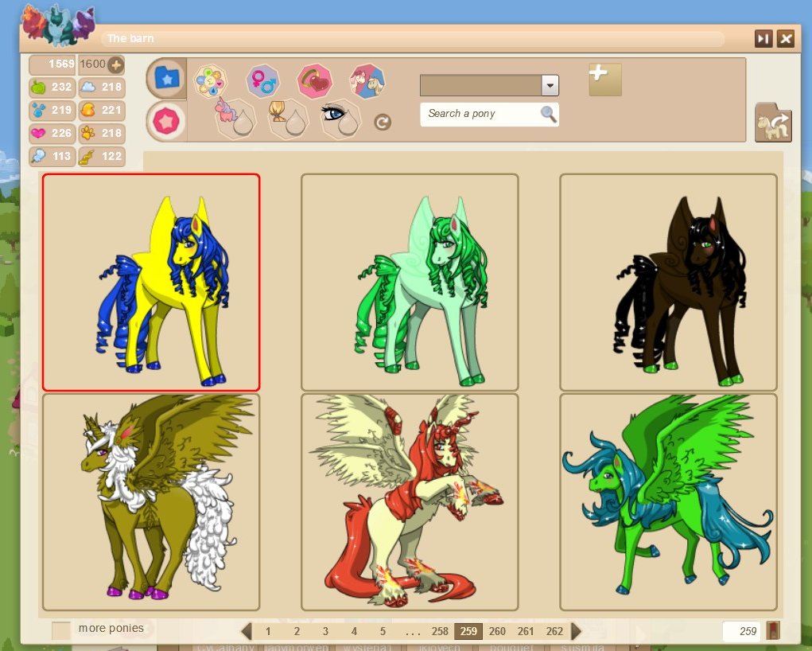Image resolution: width=812 pixels, height=651 pixels.
Task: Click the pony family filter icon
Action: (367, 81)
